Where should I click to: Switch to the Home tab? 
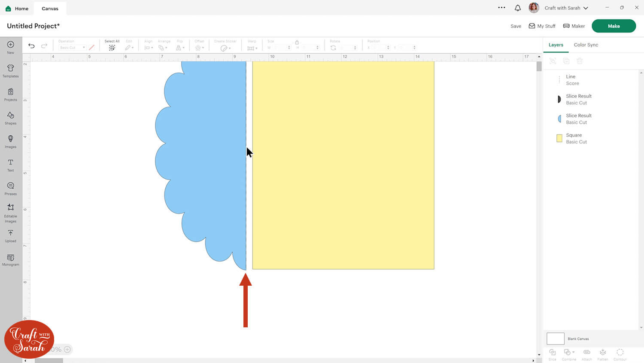[17, 8]
